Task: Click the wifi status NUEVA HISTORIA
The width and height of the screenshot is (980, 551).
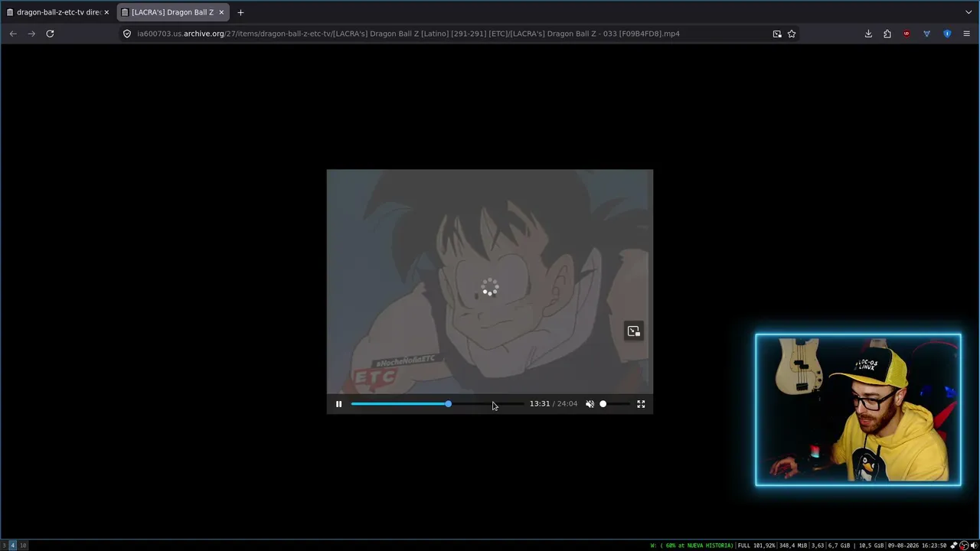Action: point(691,546)
